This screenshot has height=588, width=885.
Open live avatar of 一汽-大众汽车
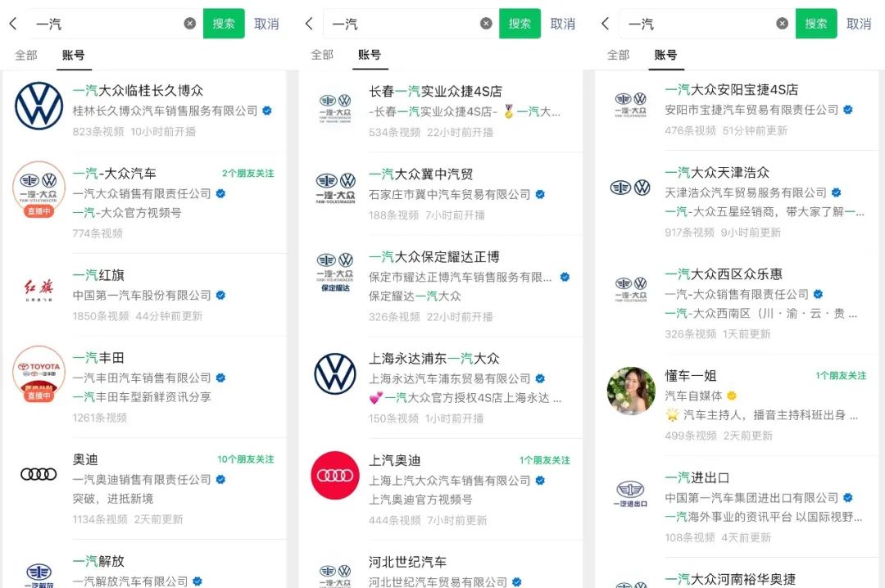pos(39,189)
